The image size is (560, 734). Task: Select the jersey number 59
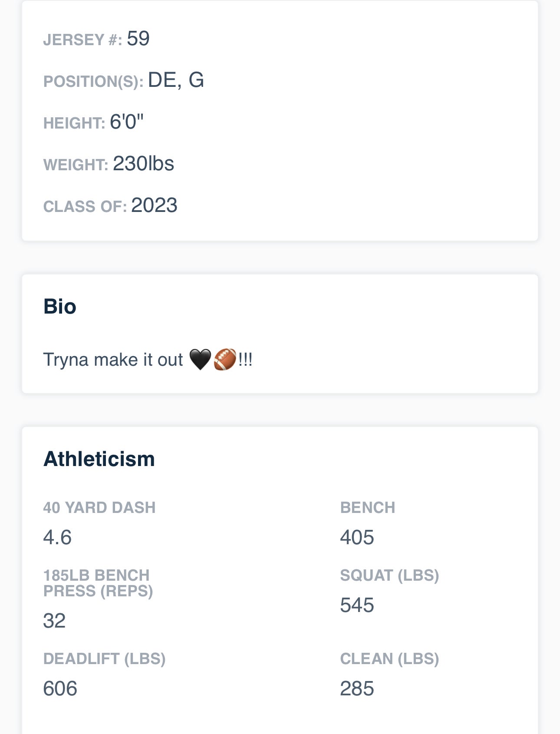tap(138, 39)
